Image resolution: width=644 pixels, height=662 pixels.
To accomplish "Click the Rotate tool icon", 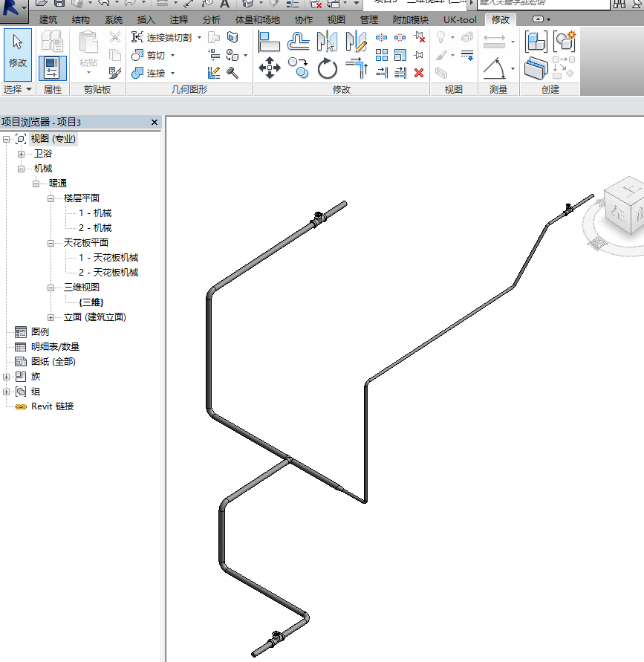I will [328, 69].
